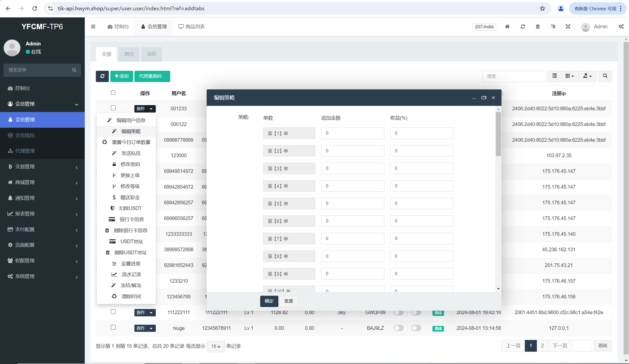Check the select-all header checkbox
The image size is (629, 364).
(113, 93)
